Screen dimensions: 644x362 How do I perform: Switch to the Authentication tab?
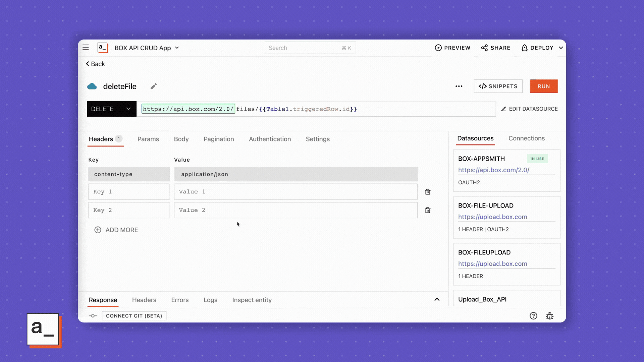270,139
